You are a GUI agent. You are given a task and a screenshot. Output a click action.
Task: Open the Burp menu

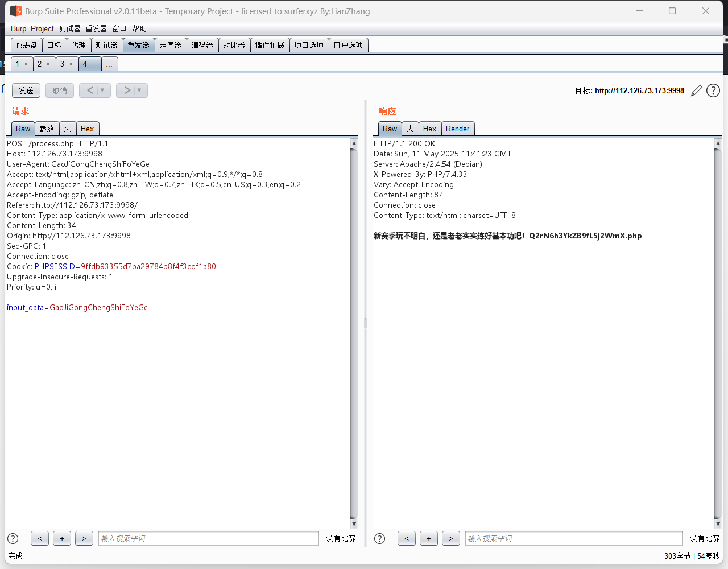click(18, 28)
